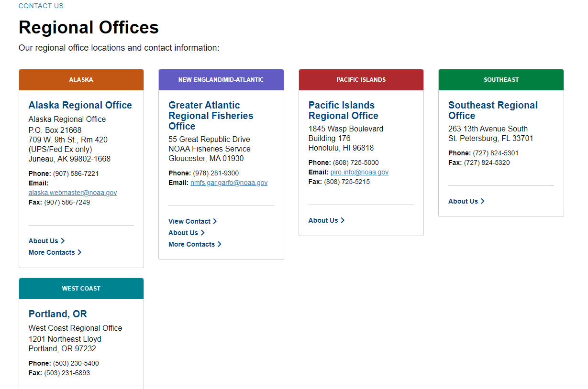Click About Us in Pacific Islands card
This screenshot has height=389, width=588.
coord(323,220)
